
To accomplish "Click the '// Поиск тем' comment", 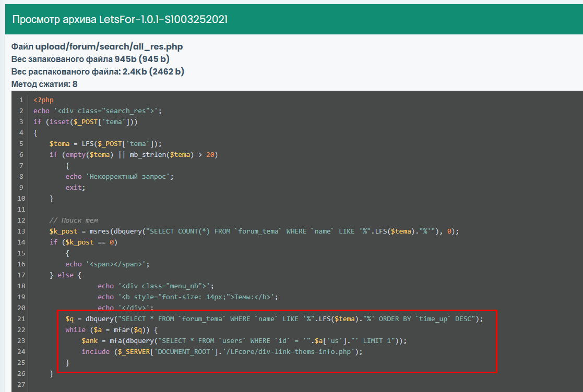I will click(x=74, y=220).
